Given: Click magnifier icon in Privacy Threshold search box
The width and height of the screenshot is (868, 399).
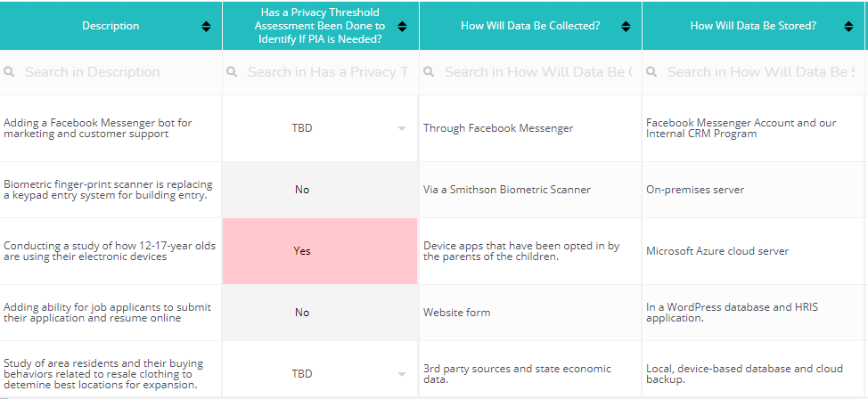Looking at the screenshot, I should 233,72.
